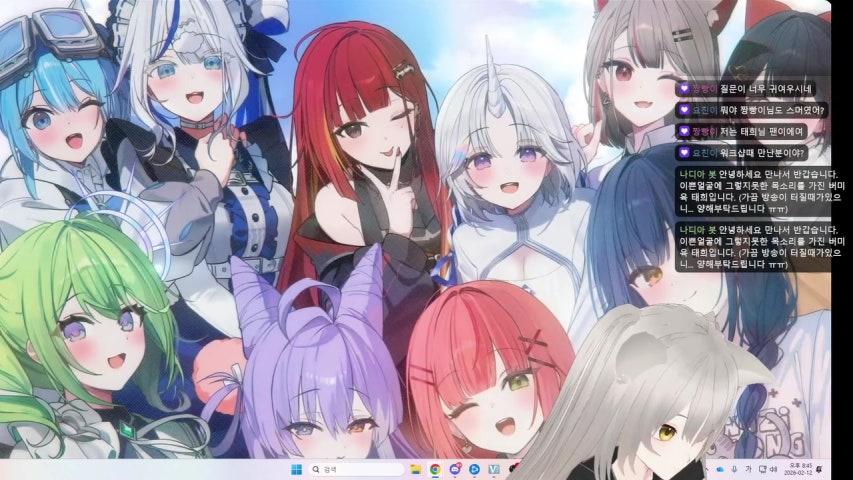Open the blue circular play-icon app
Screen dimensions: 853x480
tap(475, 468)
